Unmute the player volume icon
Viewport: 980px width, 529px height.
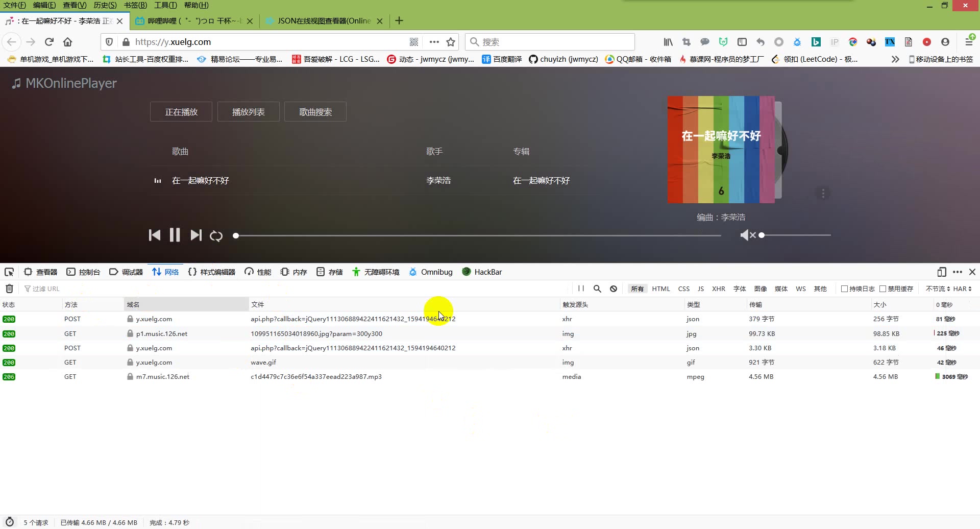748,235
